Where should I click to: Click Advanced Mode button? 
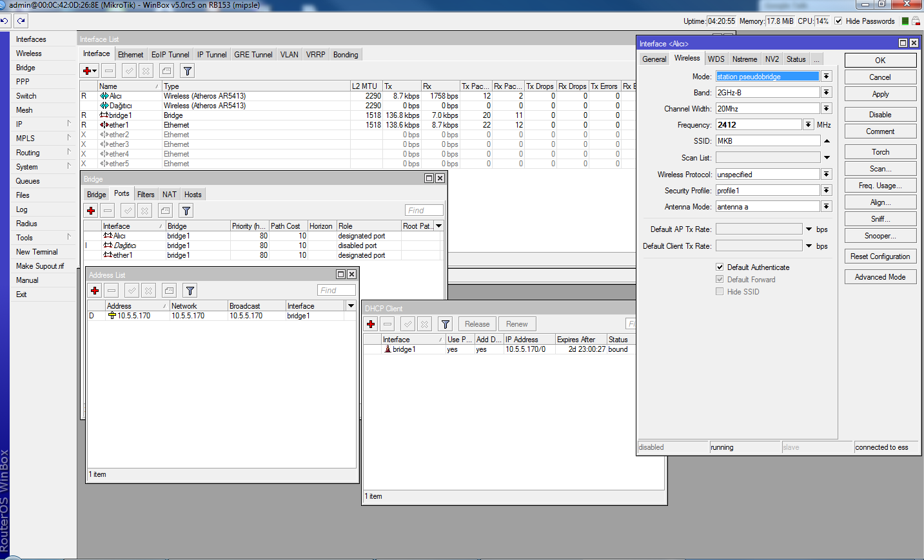880,276
